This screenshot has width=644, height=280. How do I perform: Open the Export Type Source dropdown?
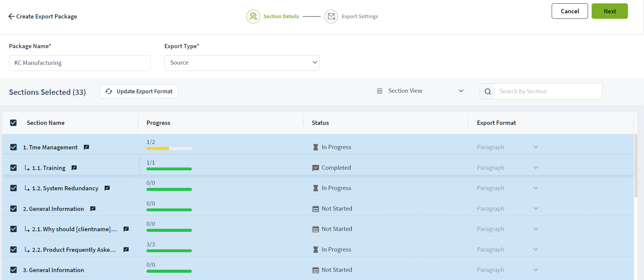pyautogui.click(x=242, y=63)
